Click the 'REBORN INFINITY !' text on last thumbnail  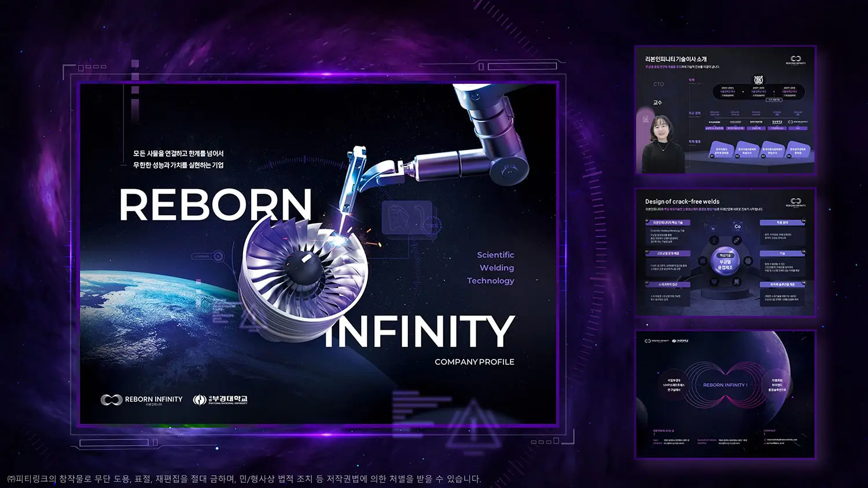coord(725,385)
